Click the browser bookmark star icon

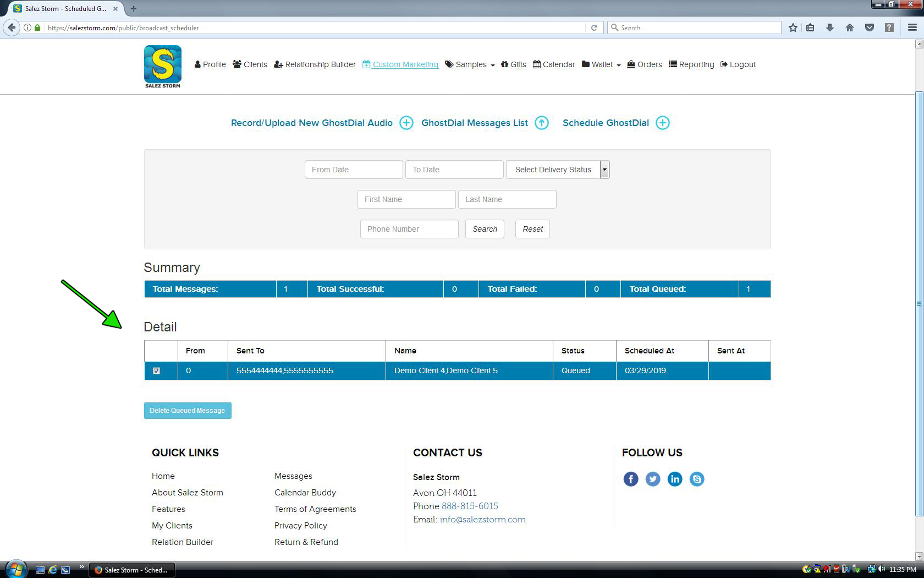[x=793, y=28]
